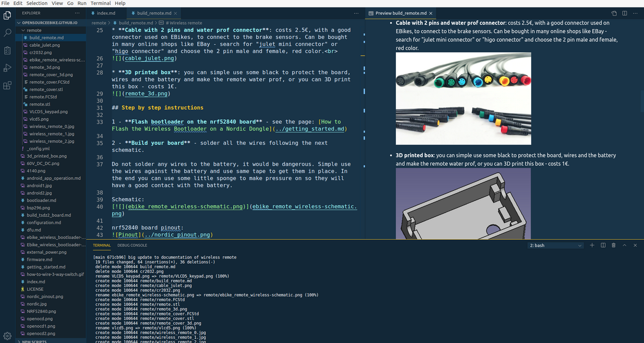Open the Extensions view

[7, 86]
